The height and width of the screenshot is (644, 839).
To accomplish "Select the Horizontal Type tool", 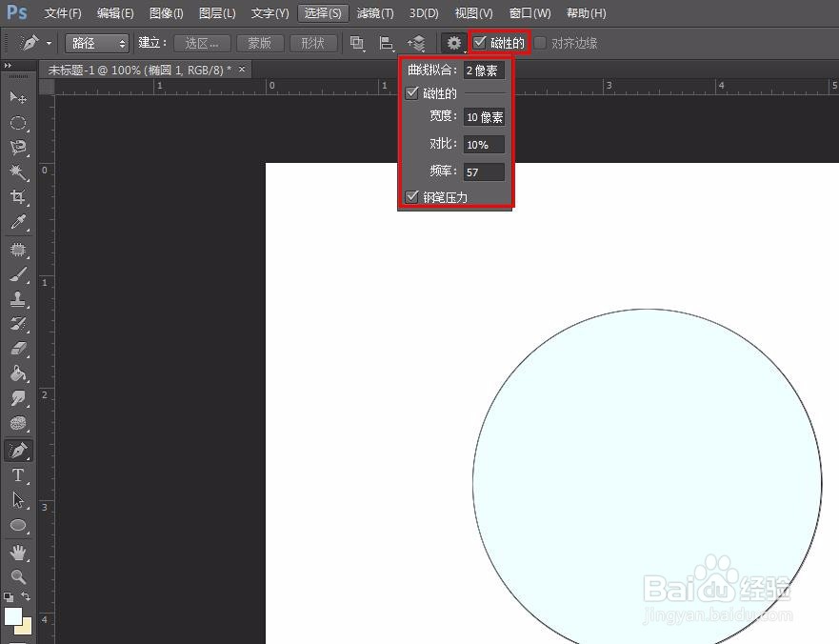I will click(18, 475).
